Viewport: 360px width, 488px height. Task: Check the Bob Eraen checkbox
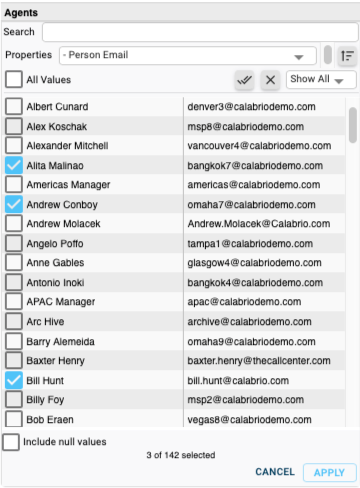14,419
